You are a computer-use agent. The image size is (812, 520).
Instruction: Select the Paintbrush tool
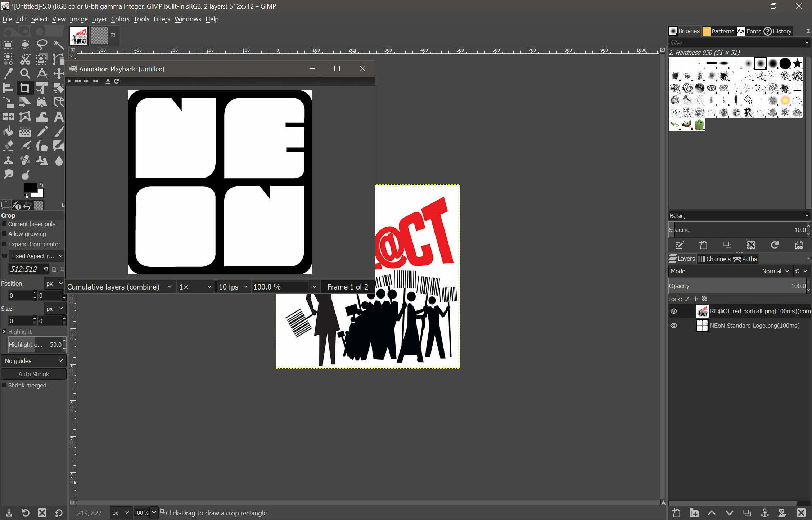[59, 131]
